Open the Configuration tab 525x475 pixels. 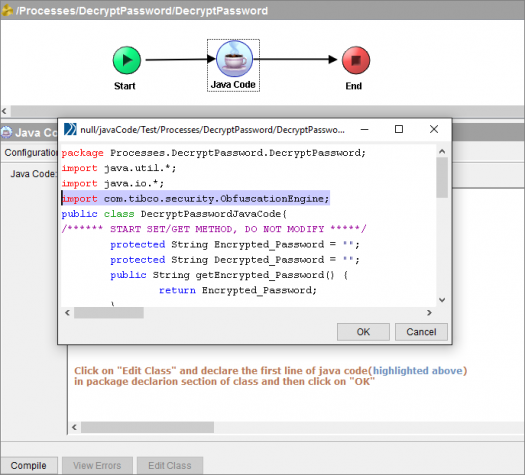tap(30, 153)
